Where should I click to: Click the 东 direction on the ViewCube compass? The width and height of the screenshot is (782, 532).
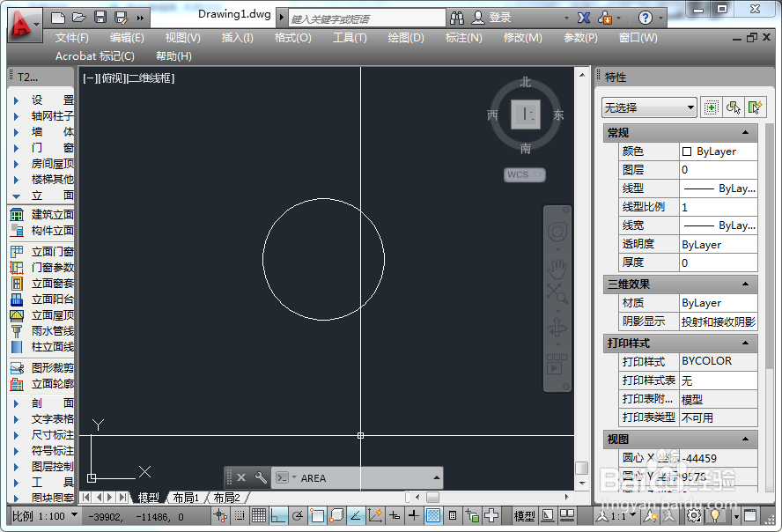[x=558, y=115]
